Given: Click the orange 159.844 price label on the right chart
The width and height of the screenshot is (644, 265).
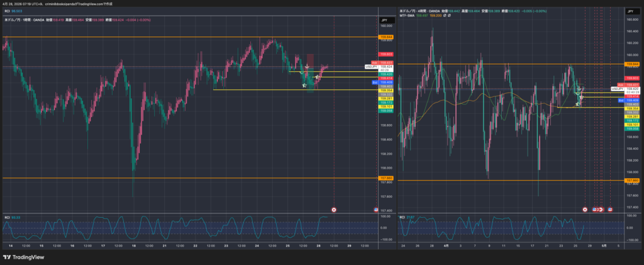Looking at the screenshot, I should tap(632, 64).
